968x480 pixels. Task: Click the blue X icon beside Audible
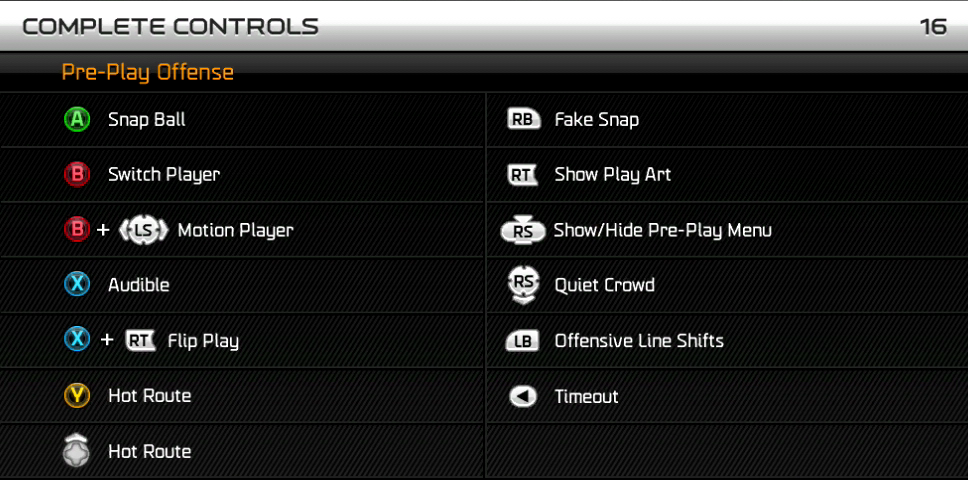pyautogui.click(x=77, y=285)
